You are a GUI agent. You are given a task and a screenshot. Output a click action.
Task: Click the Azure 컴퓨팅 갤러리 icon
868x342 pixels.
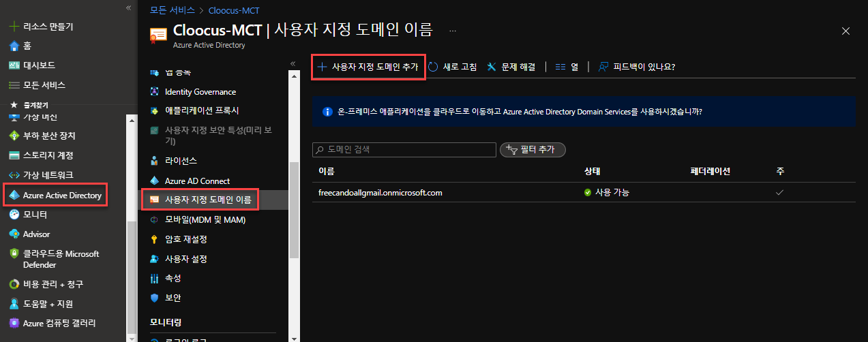14,323
